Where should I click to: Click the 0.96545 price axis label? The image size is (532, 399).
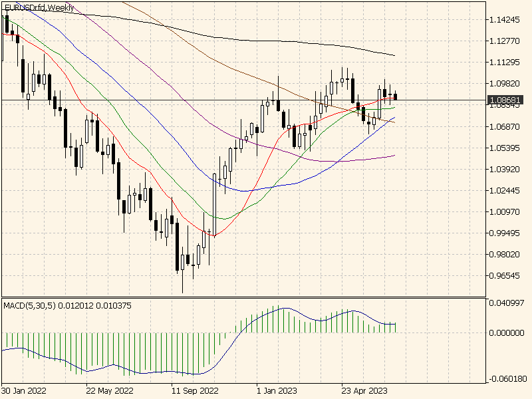(x=505, y=276)
